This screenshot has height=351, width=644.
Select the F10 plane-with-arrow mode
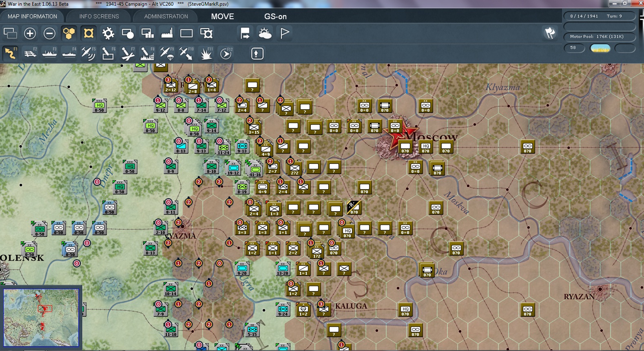(x=186, y=53)
